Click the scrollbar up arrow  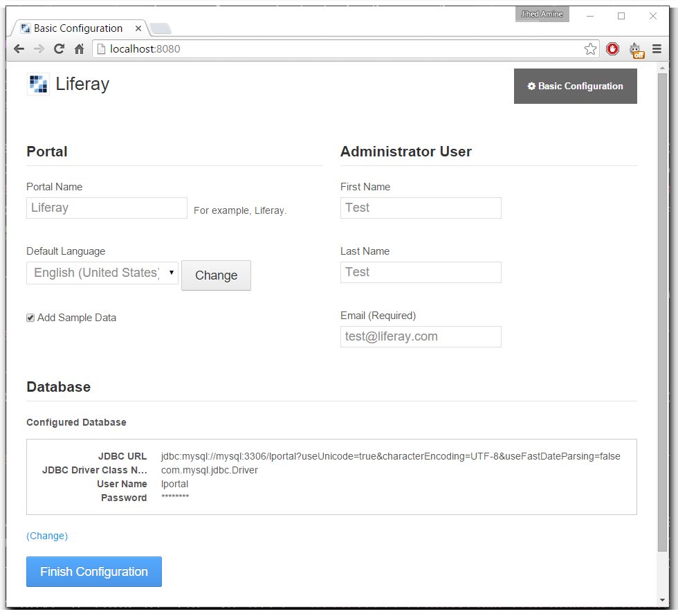pos(663,68)
